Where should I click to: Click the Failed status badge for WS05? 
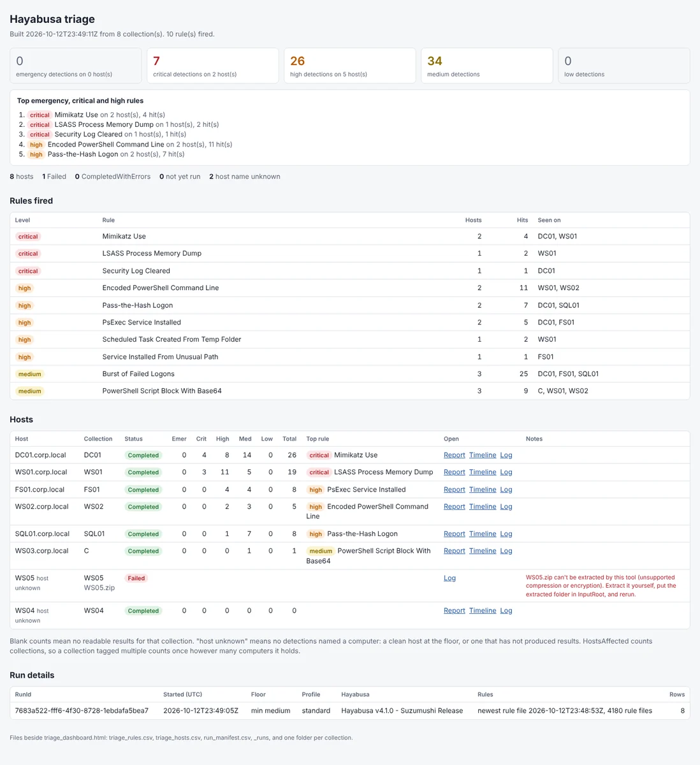pyautogui.click(x=136, y=578)
